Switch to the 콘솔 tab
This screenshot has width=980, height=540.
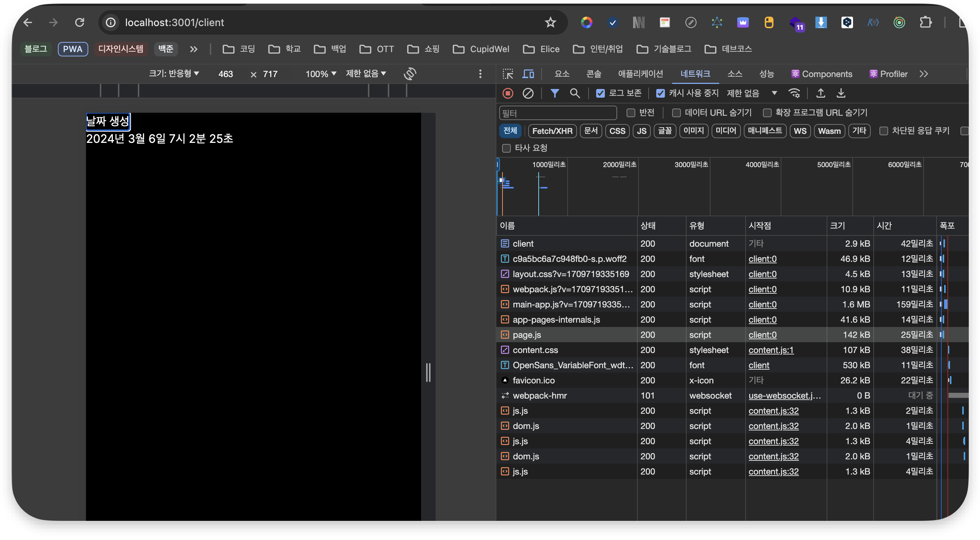(594, 74)
